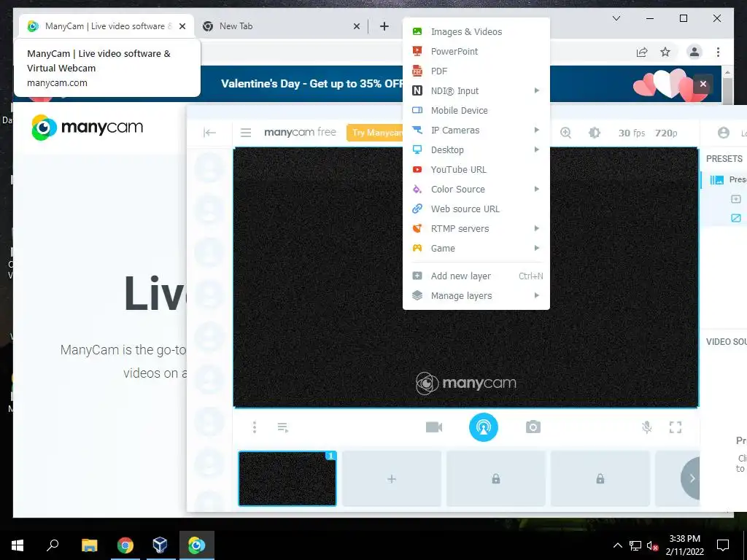Viewport: 747px width, 560px height.
Task: Switch to the New Tab browser tab
Action: point(281,26)
